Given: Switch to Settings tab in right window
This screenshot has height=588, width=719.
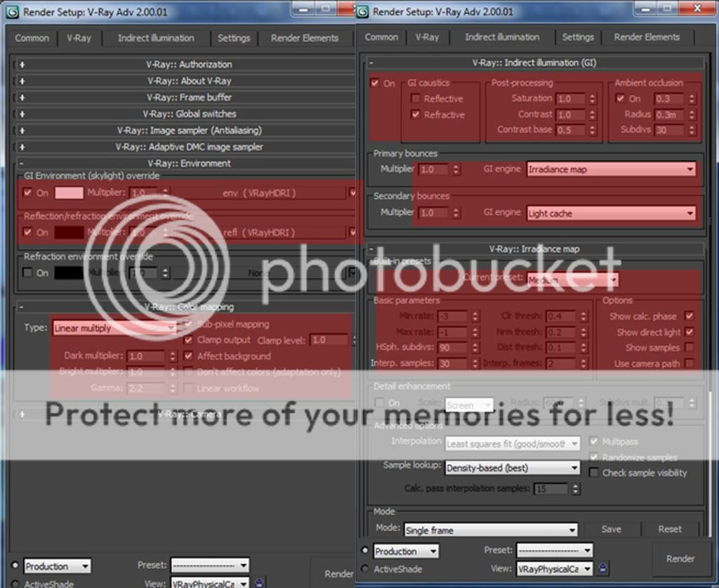Looking at the screenshot, I should [x=578, y=37].
